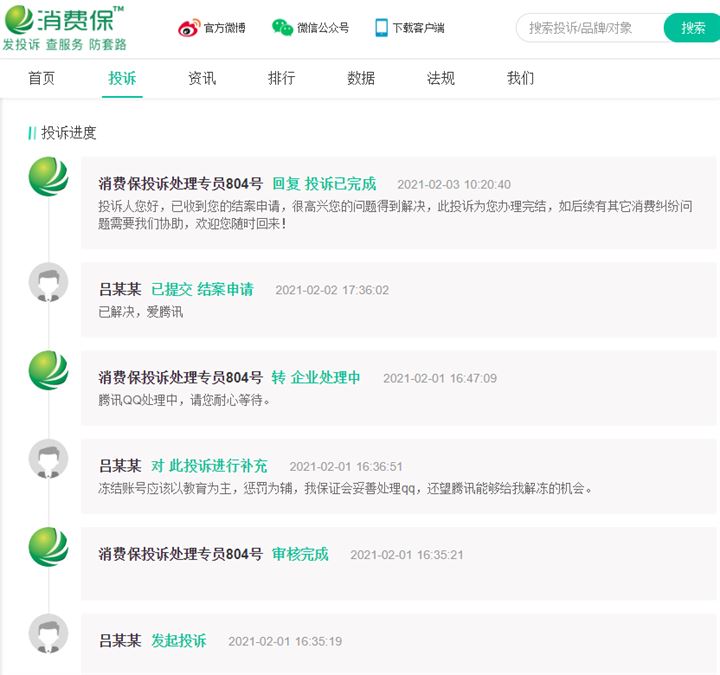Image resolution: width=720 pixels, height=675 pixels.
Task: Go to the 首页 tab
Action: [41, 78]
